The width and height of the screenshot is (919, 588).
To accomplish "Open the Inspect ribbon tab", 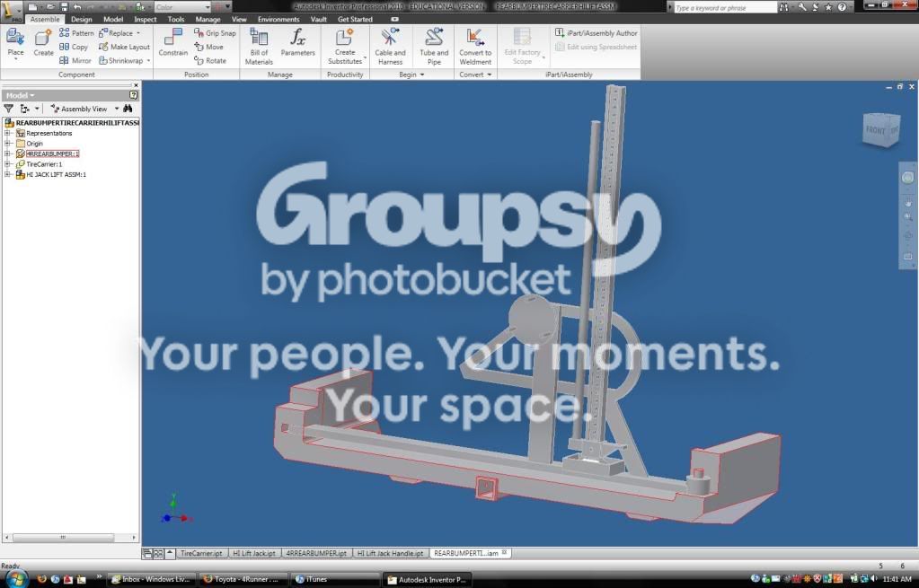I will 146,20.
